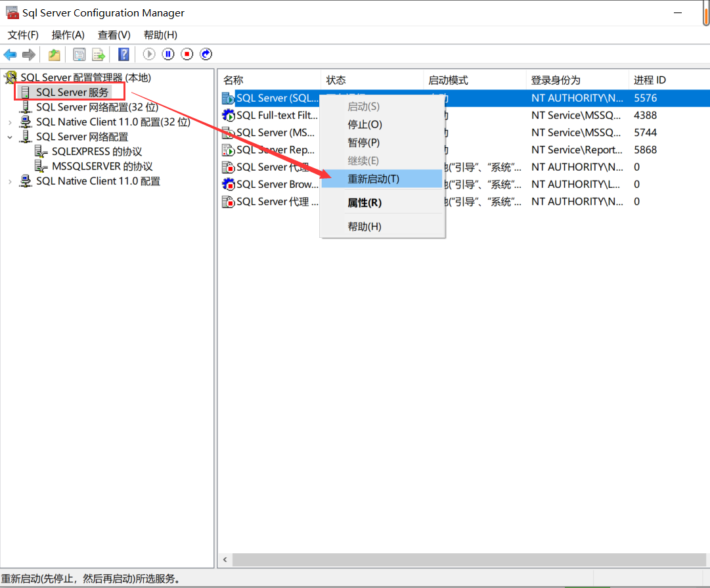Click the SQL Server 服务 tree icon

26,93
